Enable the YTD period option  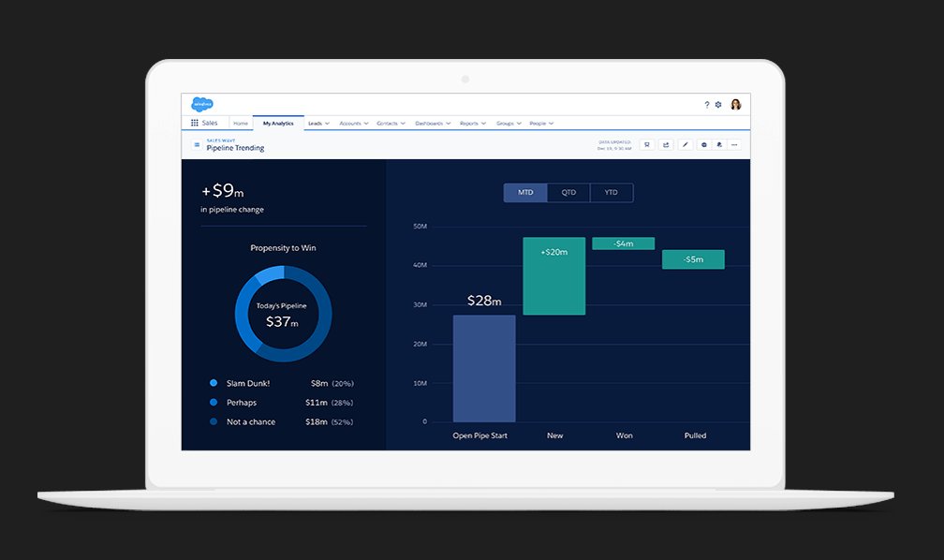tap(611, 192)
